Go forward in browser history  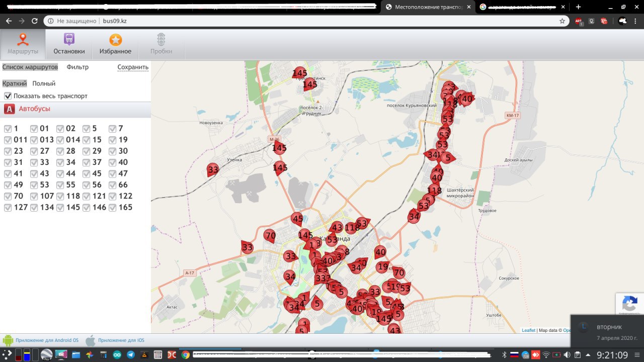[22, 21]
